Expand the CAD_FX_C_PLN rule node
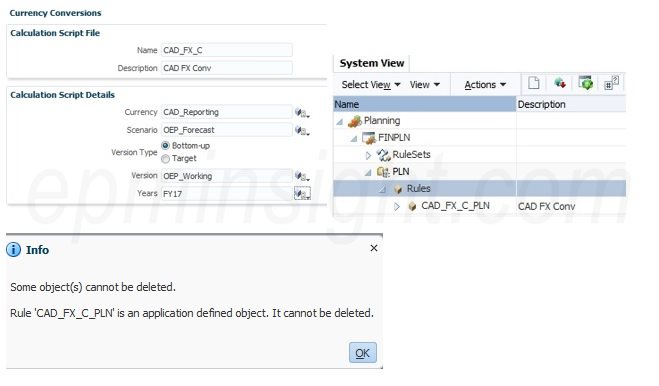 397,206
